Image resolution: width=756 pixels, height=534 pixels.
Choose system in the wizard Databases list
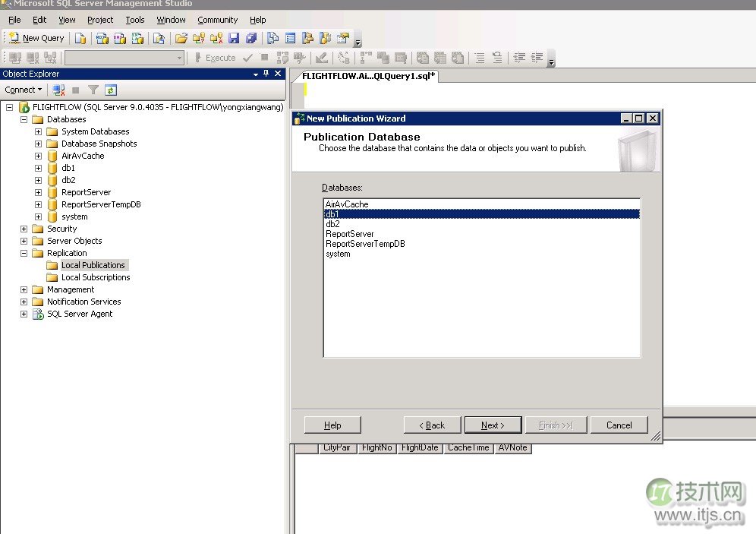pos(482,254)
